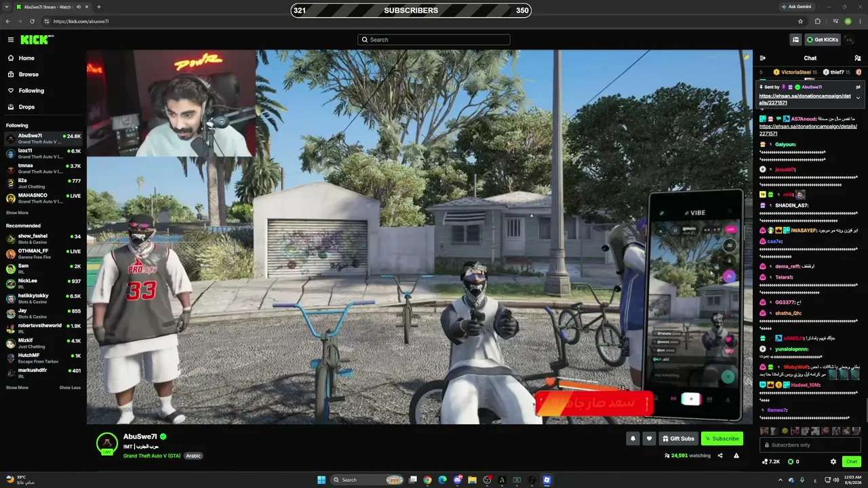
Task: Open HutchMF recommended channel
Action: pyautogui.click(x=43, y=359)
